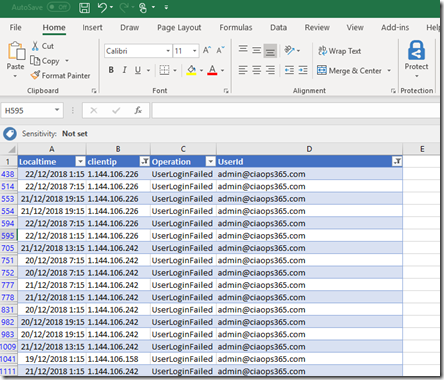Toggle Italic formatting

[x=124, y=70]
